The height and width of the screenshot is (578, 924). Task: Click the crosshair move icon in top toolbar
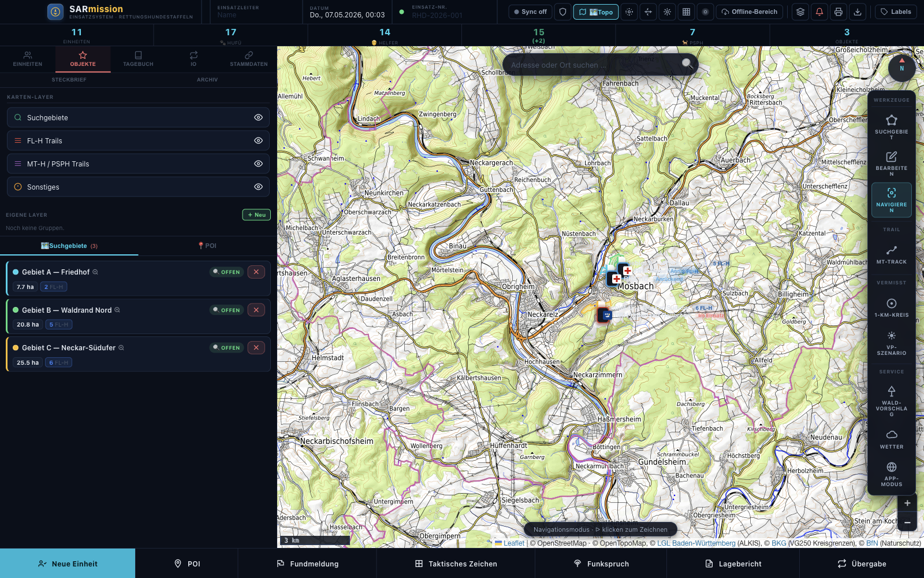tap(648, 12)
